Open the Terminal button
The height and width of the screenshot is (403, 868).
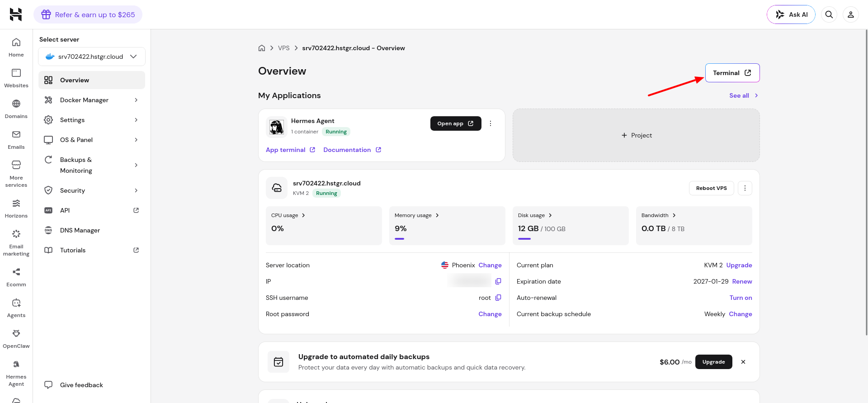point(732,73)
